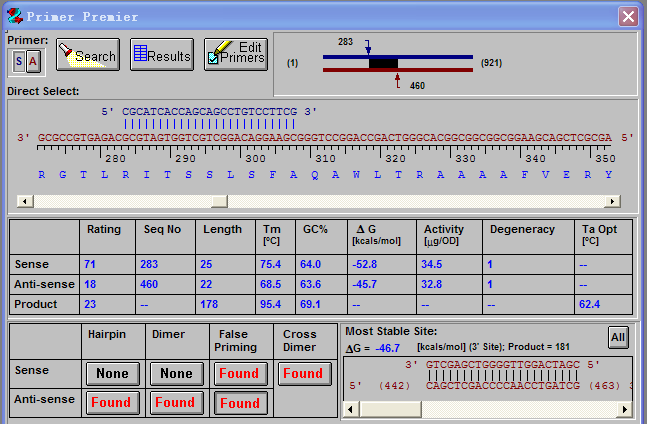The image size is (647, 424).
Task: View Cross Dimer Found details
Action: click(x=303, y=374)
